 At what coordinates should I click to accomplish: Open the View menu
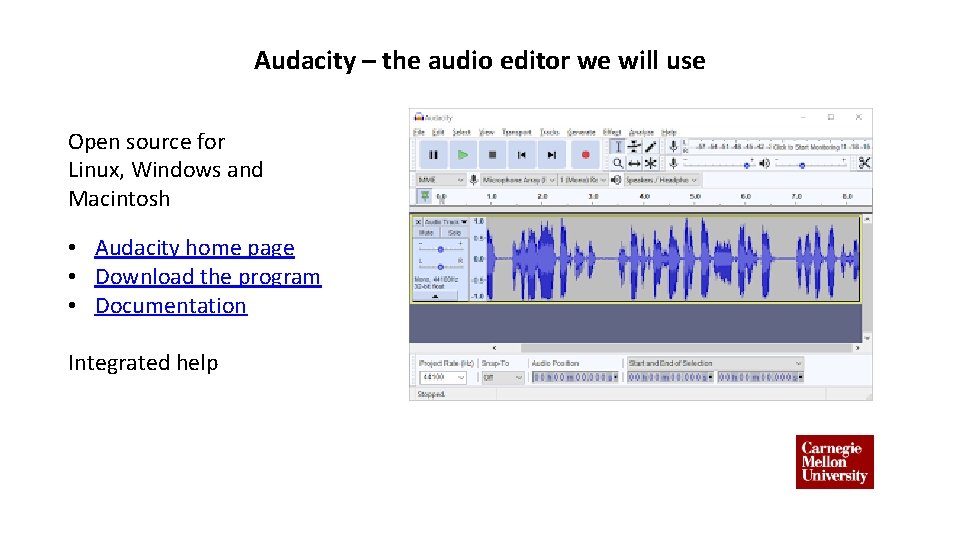point(486,132)
